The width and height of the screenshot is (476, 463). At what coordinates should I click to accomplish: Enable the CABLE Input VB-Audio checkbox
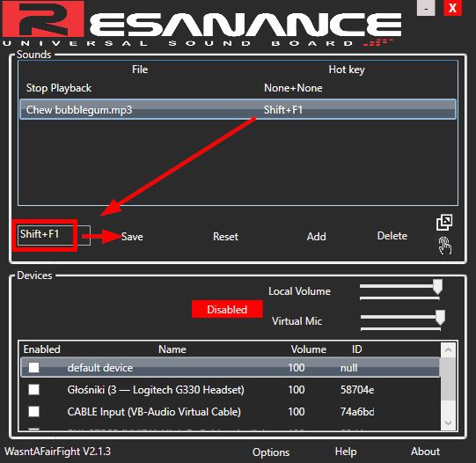coord(33,411)
